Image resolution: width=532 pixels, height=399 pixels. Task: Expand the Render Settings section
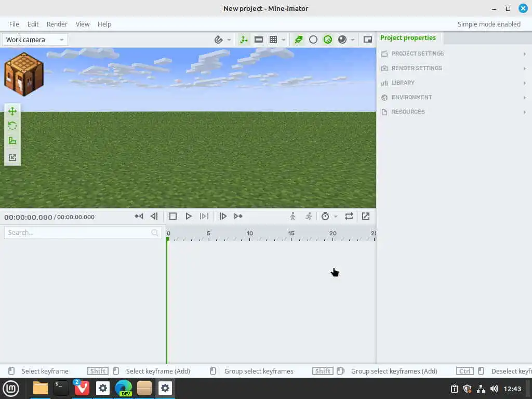point(454,68)
